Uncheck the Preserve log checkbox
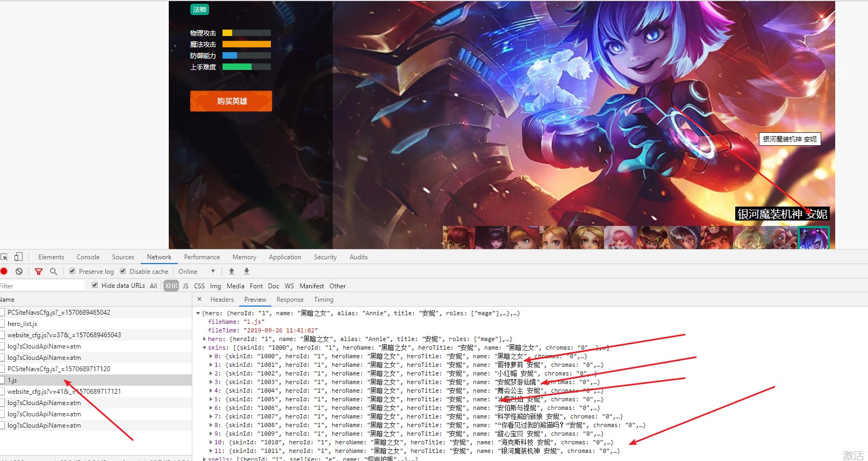 pos(72,271)
